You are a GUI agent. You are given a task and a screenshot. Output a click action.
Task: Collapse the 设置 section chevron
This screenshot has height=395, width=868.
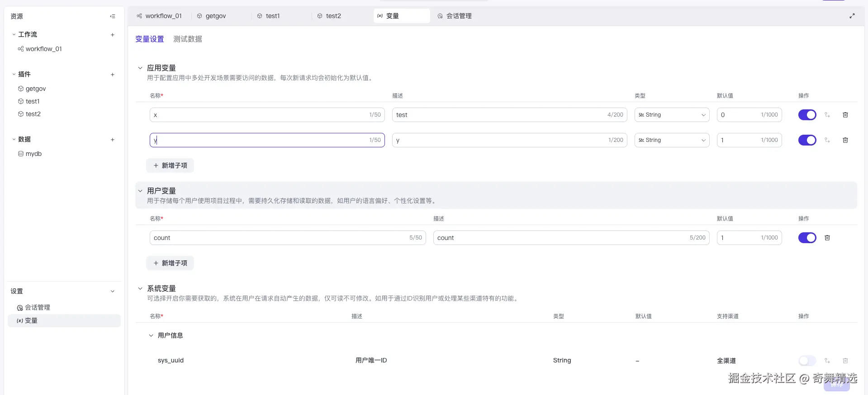(x=113, y=291)
